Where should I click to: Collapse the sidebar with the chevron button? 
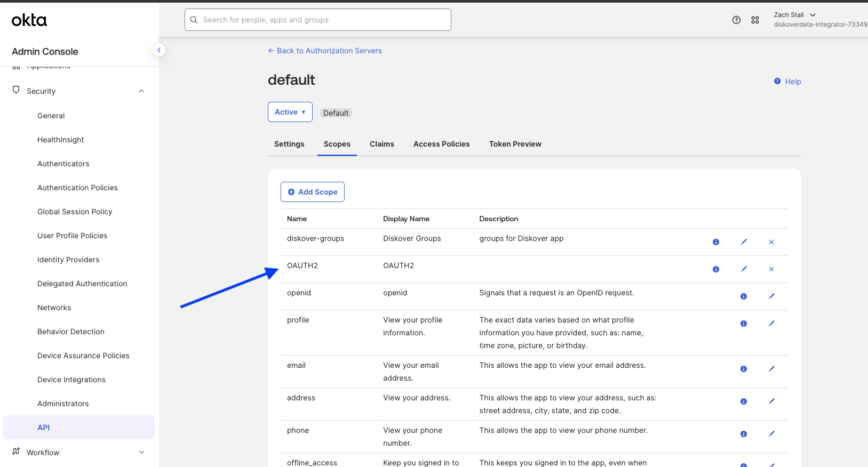click(x=158, y=50)
